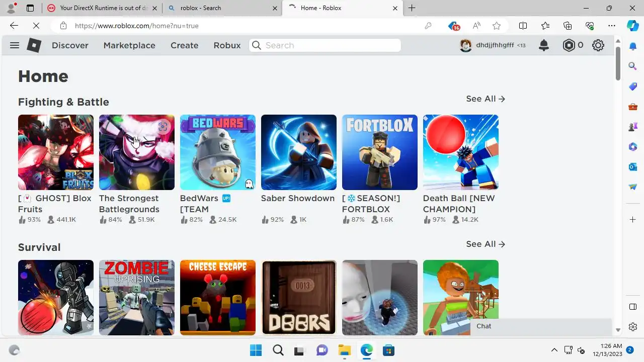
Task: Open taskbar Search magnifier
Action: (278, 350)
